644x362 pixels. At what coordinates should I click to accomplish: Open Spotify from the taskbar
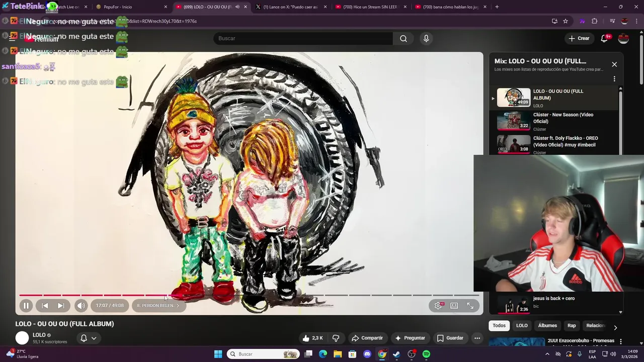tap(426, 354)
